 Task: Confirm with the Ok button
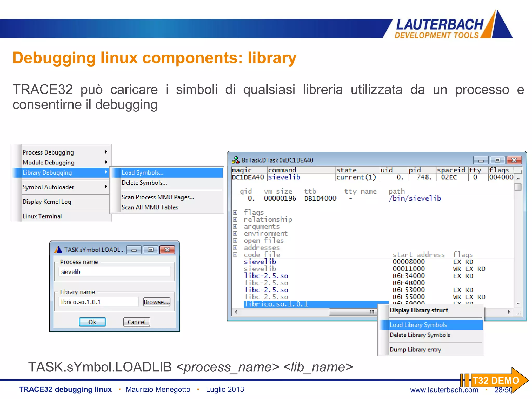[x=92, y=322]
